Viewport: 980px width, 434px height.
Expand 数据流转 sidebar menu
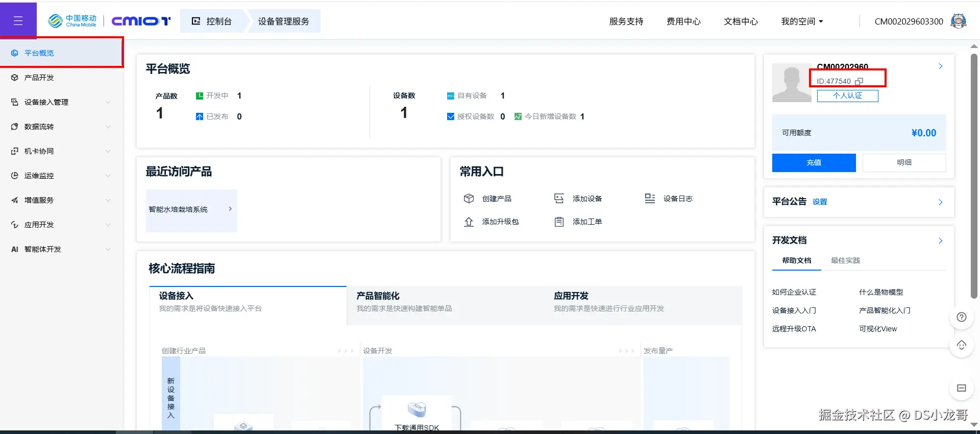pos(61,127)
